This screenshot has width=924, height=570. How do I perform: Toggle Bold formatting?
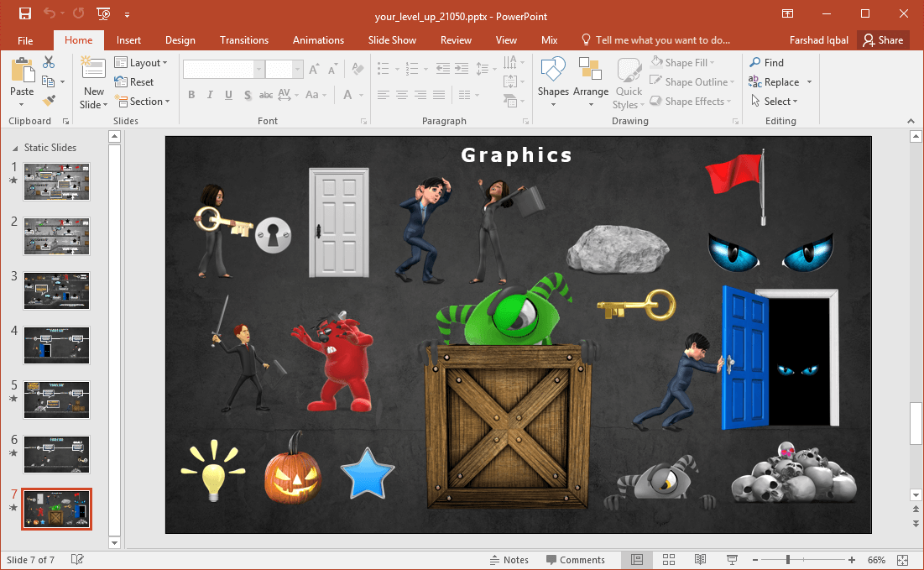(x=191, y=95)
